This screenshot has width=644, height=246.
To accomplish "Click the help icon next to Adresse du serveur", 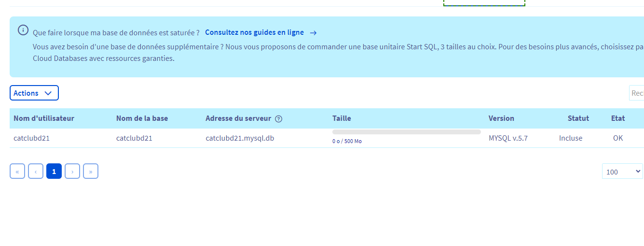I will click(278, 119).
